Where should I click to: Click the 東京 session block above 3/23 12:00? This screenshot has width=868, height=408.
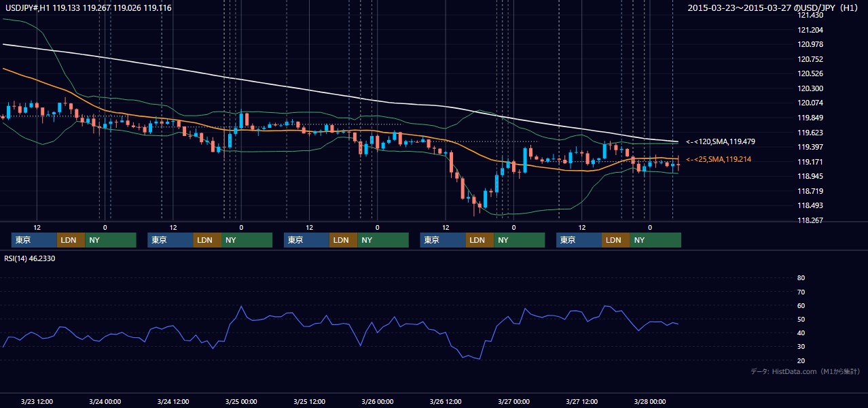click(x=34, y=240)
